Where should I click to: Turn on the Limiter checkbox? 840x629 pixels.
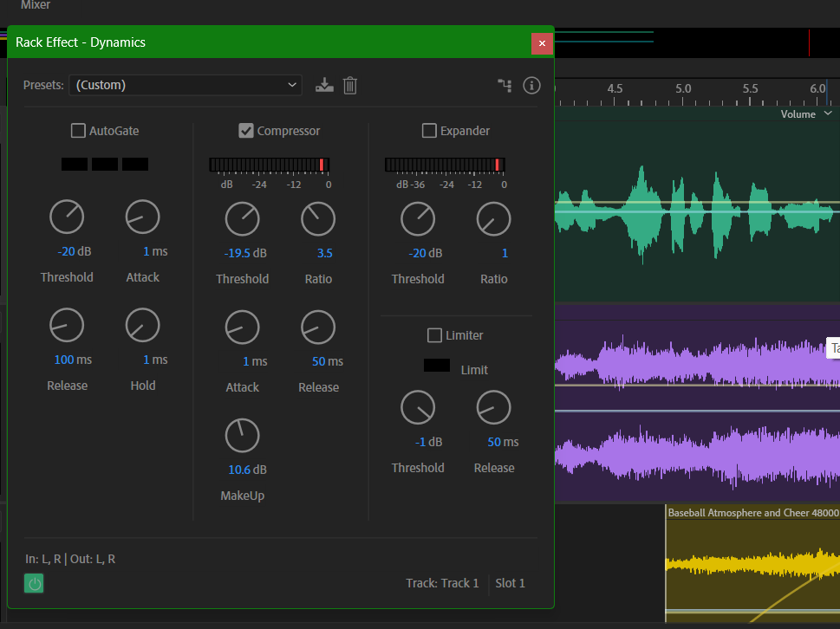coord(434,335)
